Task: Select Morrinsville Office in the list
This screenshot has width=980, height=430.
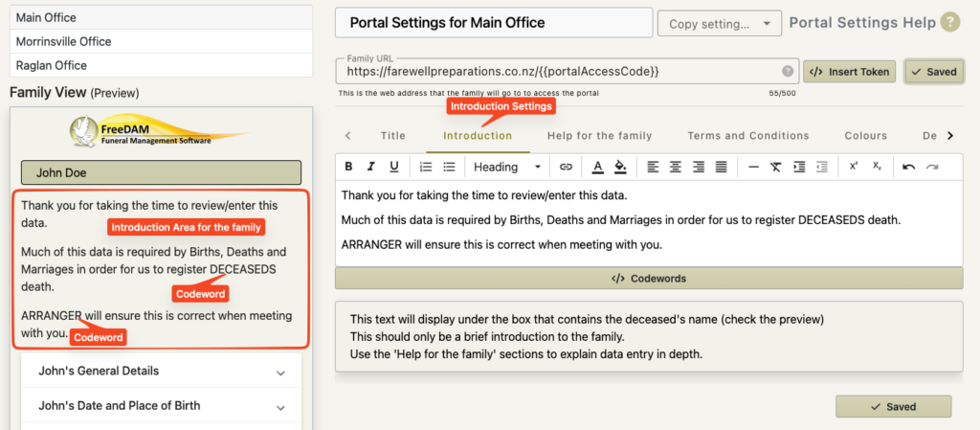Action: tap(161, 42)
